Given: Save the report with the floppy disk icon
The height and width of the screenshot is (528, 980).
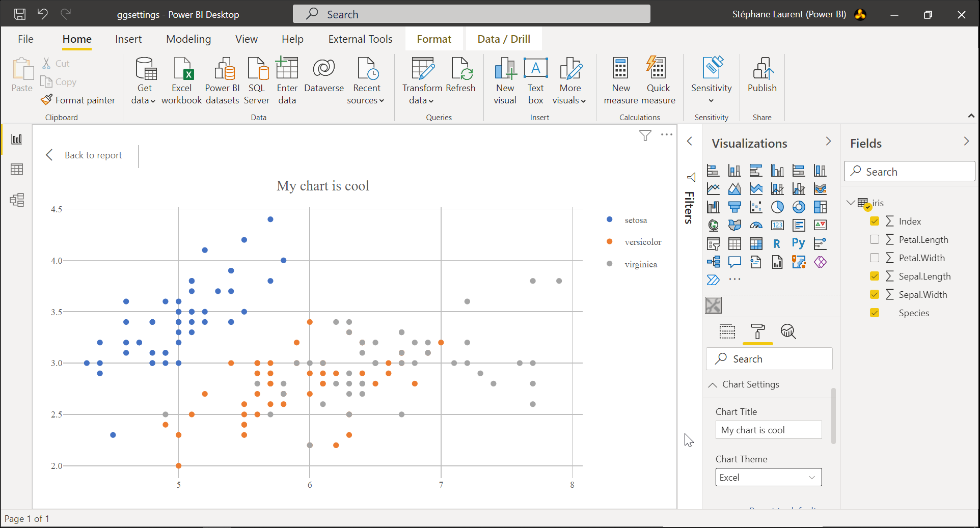Looking at the screenshot, I should coord(20,14).
